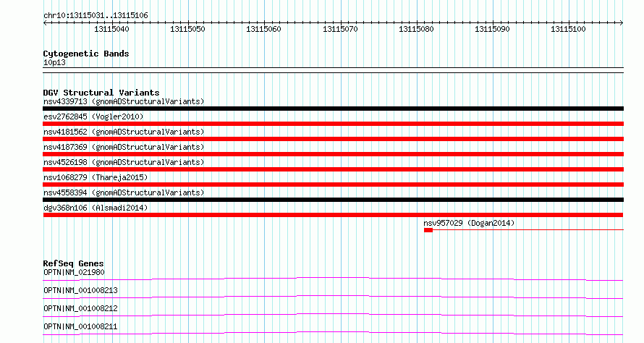This screenshot has height=343, width=644.
Task: Click the 10p13 band label
Action: point(54,62)
